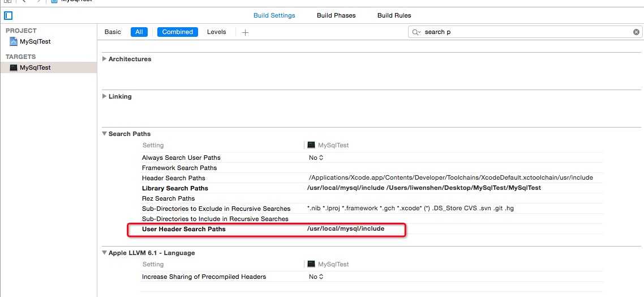Click Library Search Paths value
644x297 pixels.
point(424,188)
